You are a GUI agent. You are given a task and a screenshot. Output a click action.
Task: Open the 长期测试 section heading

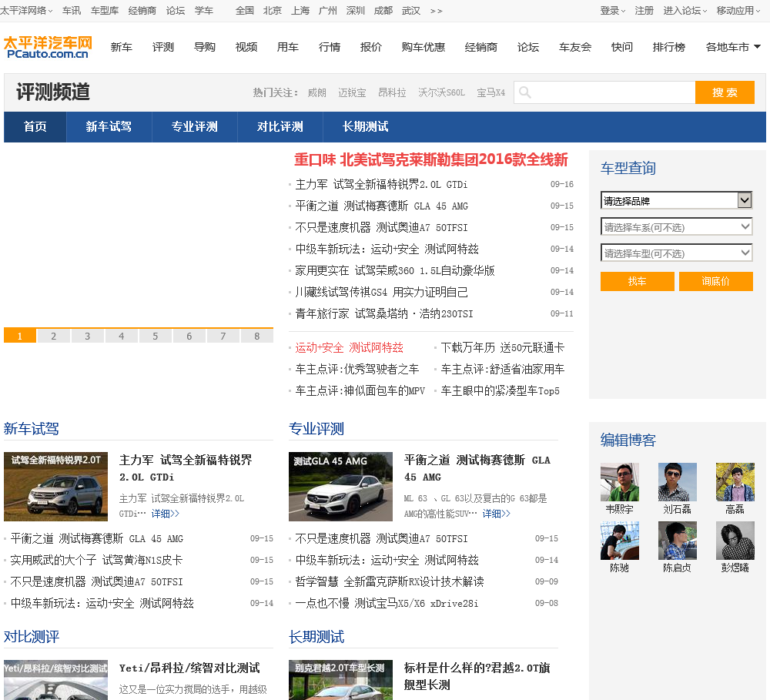coord(316,637)
